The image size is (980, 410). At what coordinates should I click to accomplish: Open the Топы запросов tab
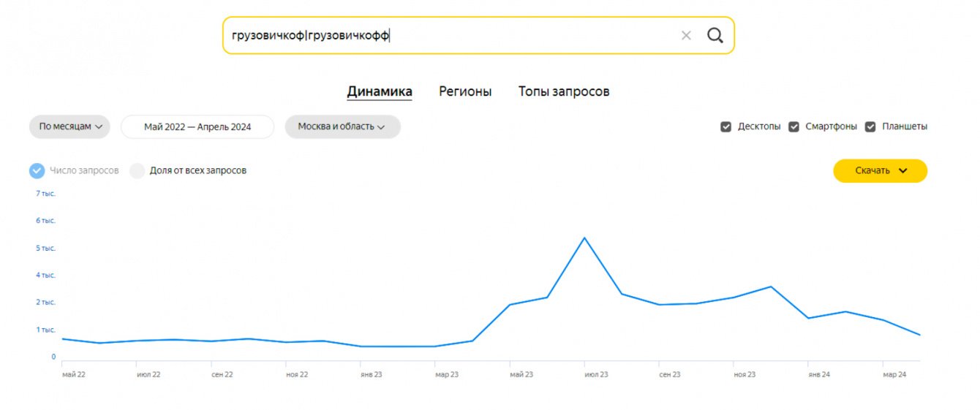[564, 91]
